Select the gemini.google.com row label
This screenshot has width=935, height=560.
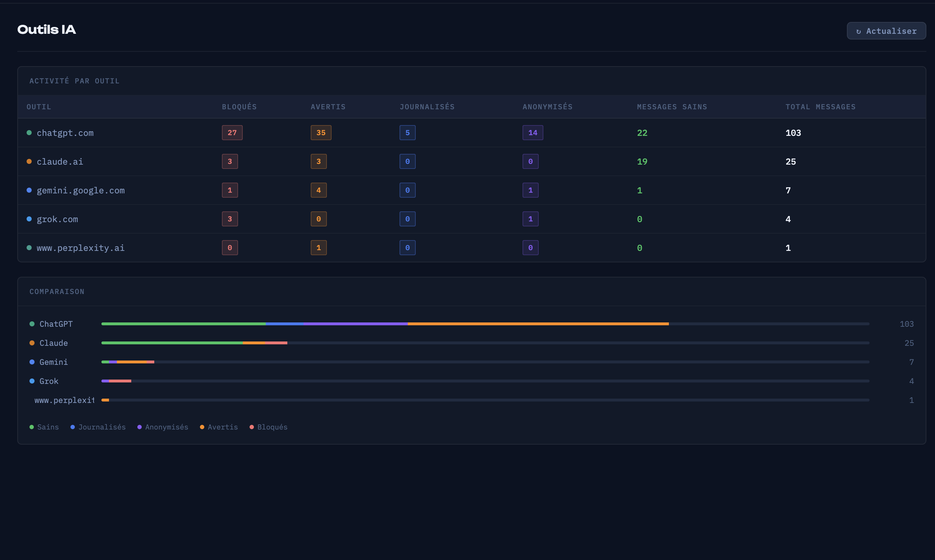click(x=81, y=191)
